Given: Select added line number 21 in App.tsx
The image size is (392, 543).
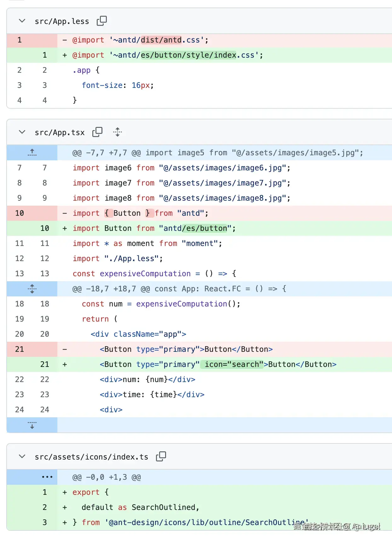Looking at the screenshot, I should [x=45, y=364].
